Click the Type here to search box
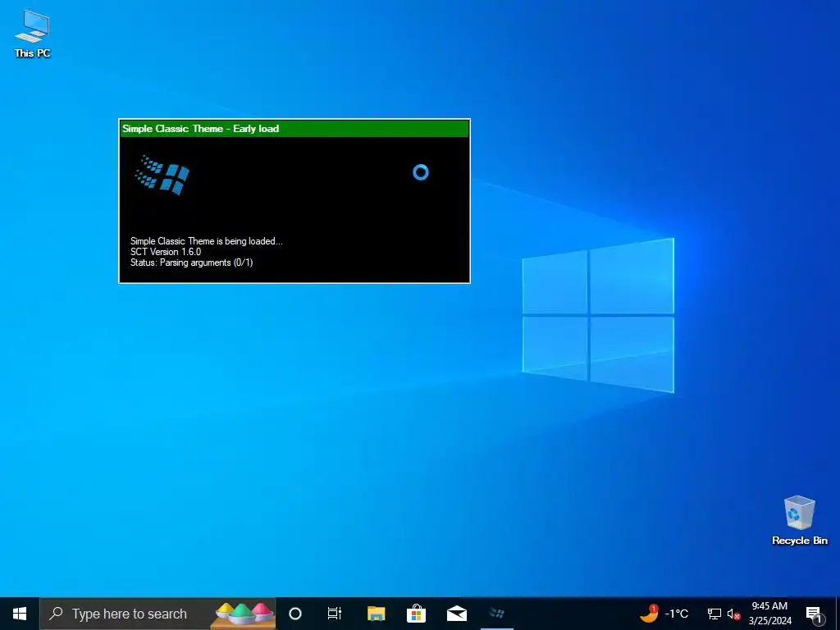The height and width of the screenshot is (630, 840). (x=158, y=614)
